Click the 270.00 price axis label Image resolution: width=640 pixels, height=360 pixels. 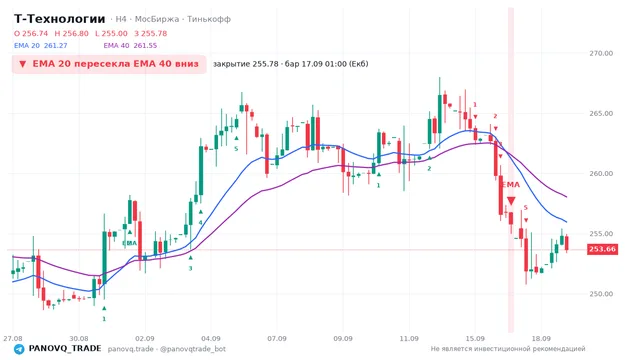(601, 53)
